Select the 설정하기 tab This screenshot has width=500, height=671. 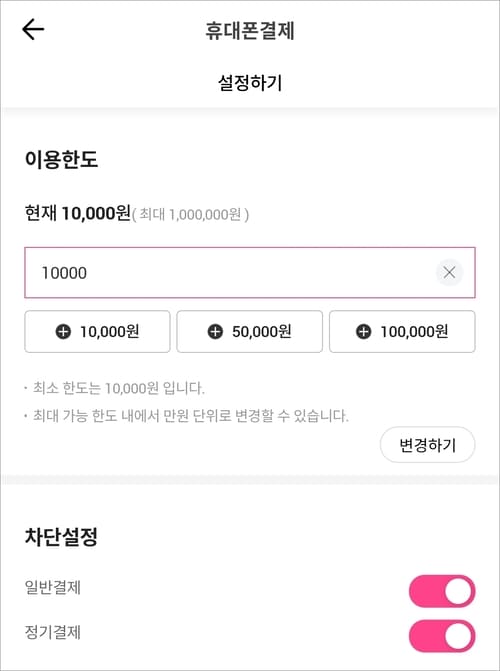point(250,83)
